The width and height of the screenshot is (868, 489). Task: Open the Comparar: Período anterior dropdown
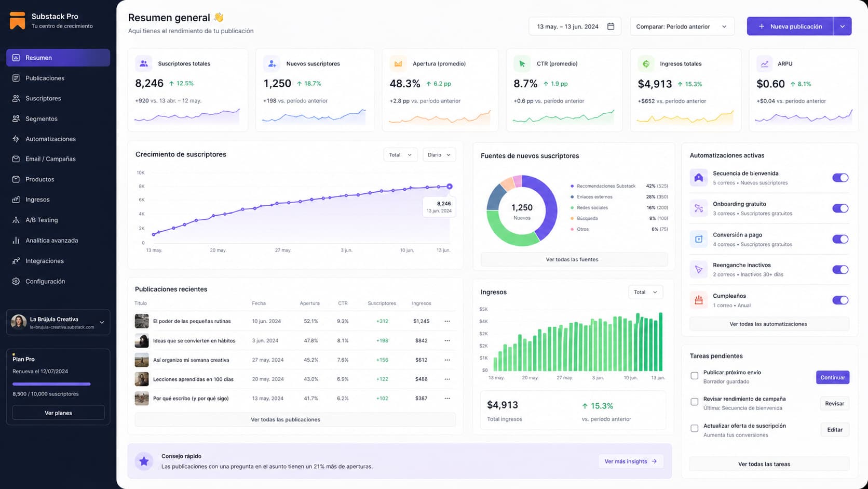682,27
